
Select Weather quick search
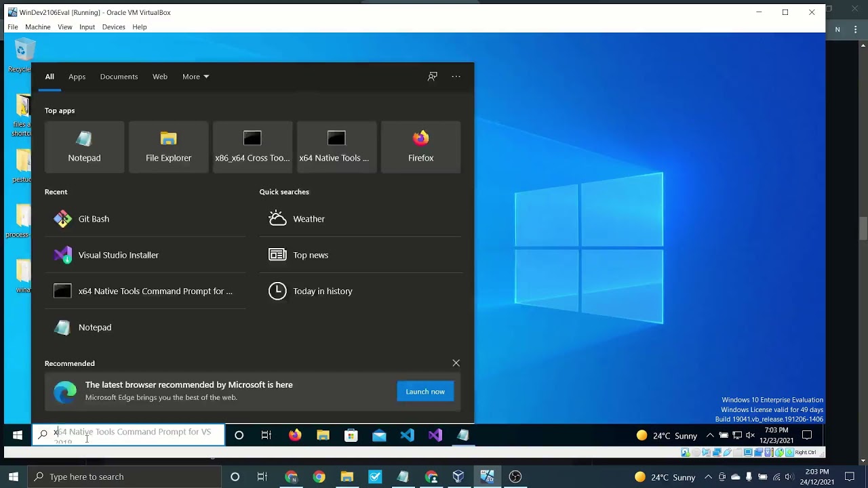[360, 219]
